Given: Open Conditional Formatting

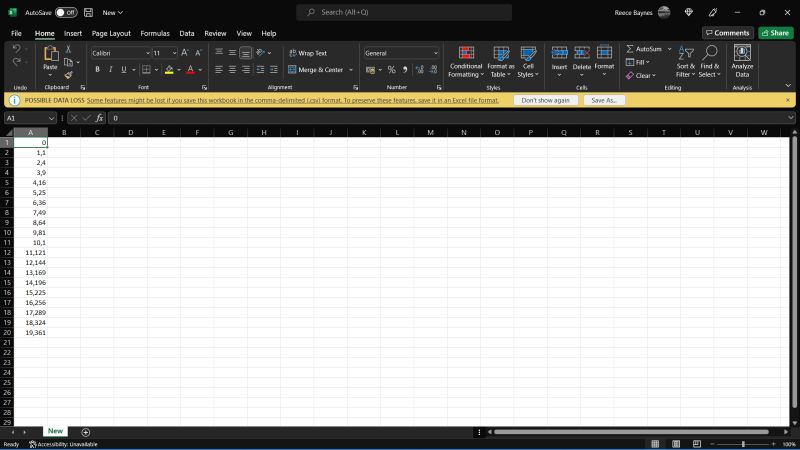Looking at the screenshot, I should coord(466,61).
